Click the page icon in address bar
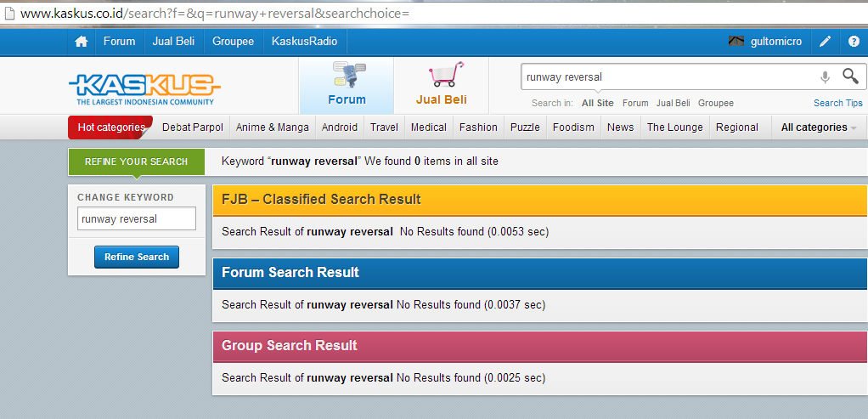The image size is (868, 419). tap(8, 14)
